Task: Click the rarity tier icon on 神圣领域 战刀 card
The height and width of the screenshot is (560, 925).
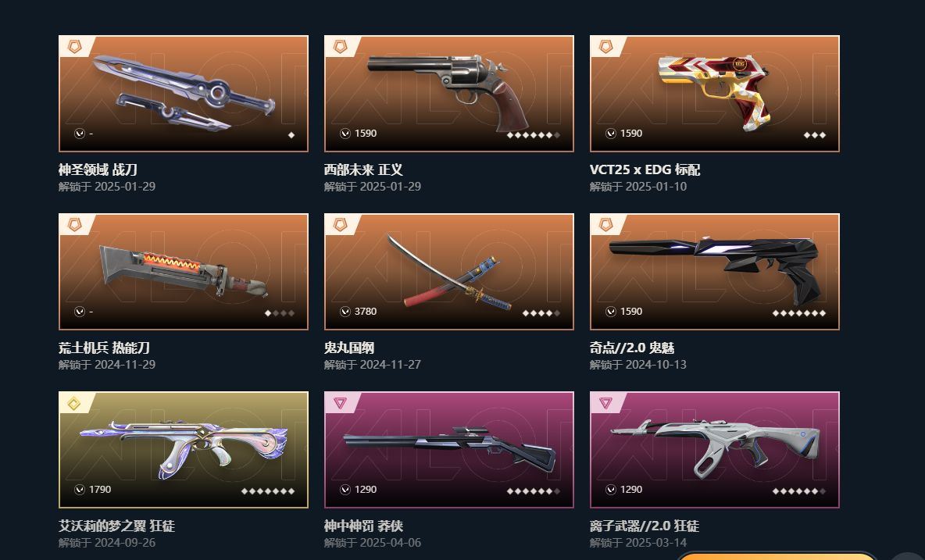Action: point(74,46)
